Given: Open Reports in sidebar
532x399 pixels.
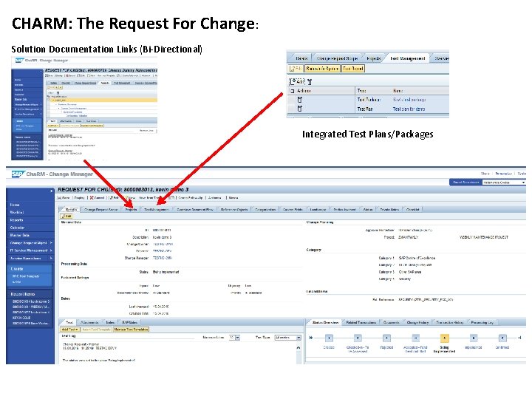Looking at the screenshot, I should [x=16, y=220].
